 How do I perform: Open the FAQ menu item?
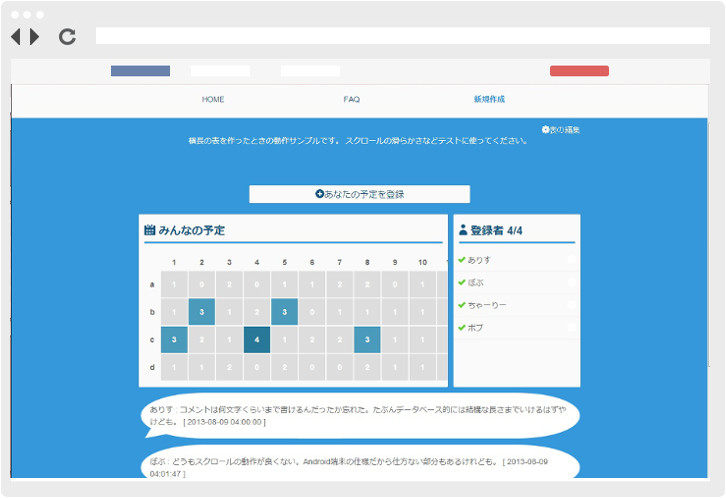pyautogui.click(x=351, y=100)
